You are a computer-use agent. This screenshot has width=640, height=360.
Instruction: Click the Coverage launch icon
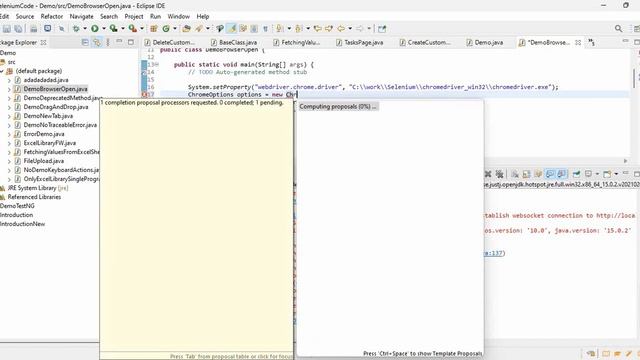(x=113, y=29)
